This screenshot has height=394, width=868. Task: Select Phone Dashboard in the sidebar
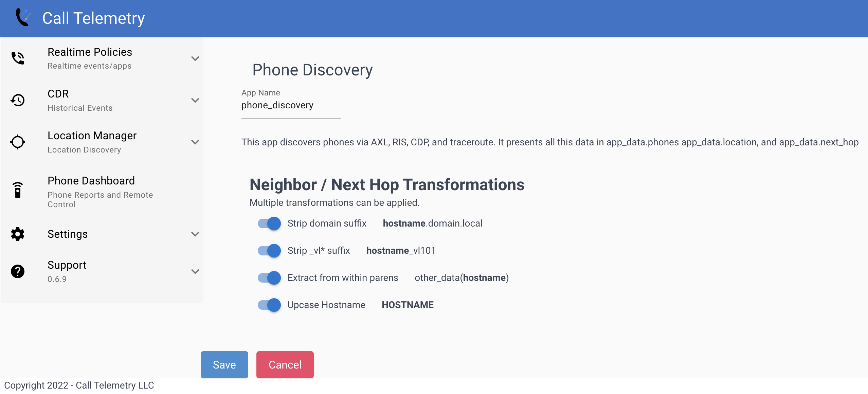(x=91, y=181)
